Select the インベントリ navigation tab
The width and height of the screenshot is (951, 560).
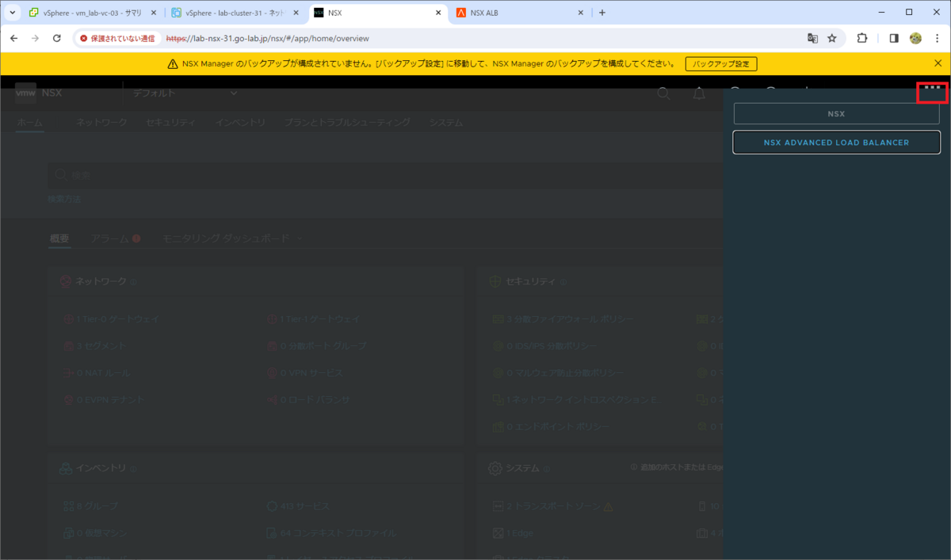240,123
